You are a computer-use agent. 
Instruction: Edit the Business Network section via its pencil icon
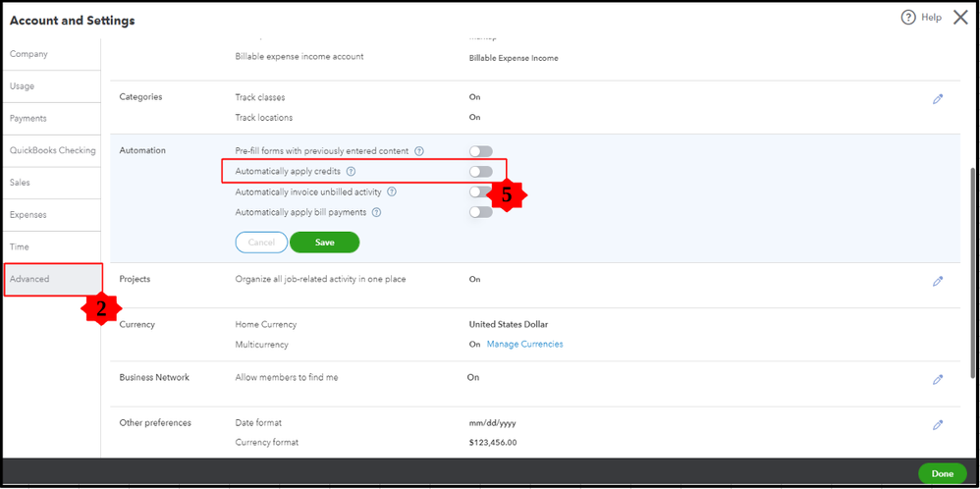(x=938, y=380)
